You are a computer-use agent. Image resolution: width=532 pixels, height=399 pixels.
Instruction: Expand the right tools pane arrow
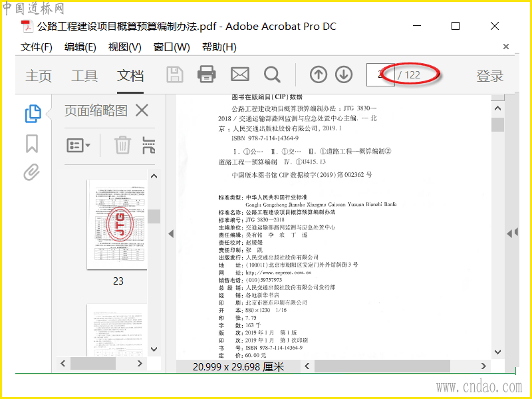click(512, 233)
